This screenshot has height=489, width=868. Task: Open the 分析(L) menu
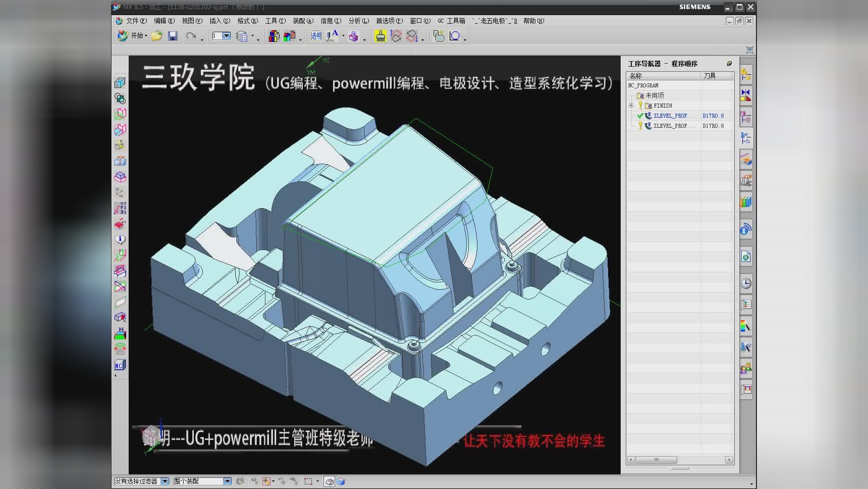coord(358,21)
